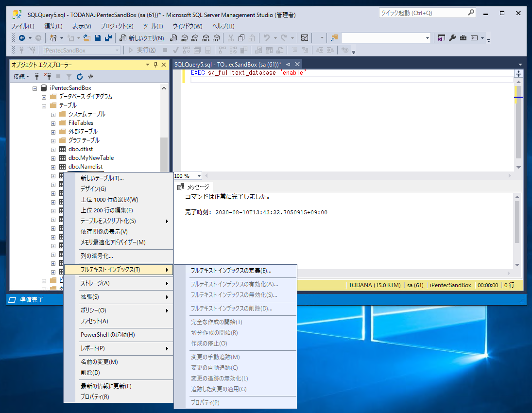Select 上位 1000 行の選択 in context menu

click(x=104, y=199)
